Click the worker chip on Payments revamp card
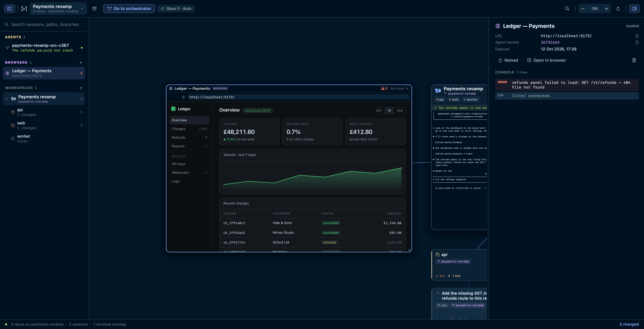 click(x=471, y=99)
